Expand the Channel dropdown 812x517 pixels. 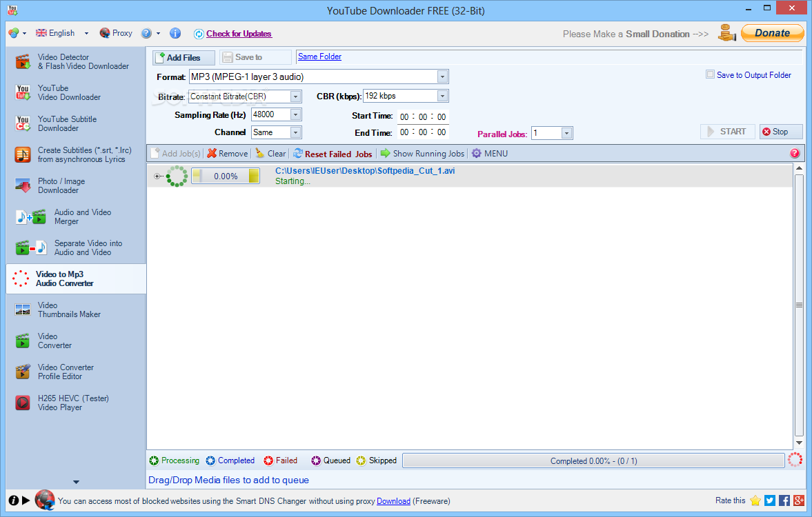click(295, 132)
